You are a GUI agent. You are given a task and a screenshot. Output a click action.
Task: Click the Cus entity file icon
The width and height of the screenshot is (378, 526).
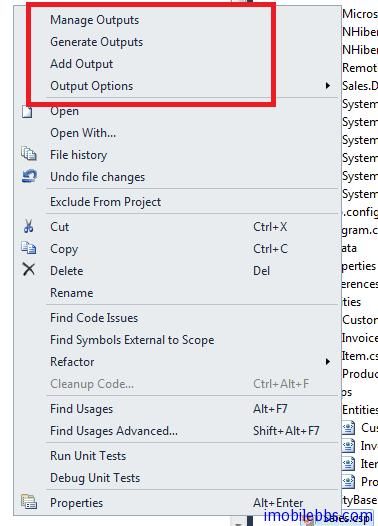(348, 428)
